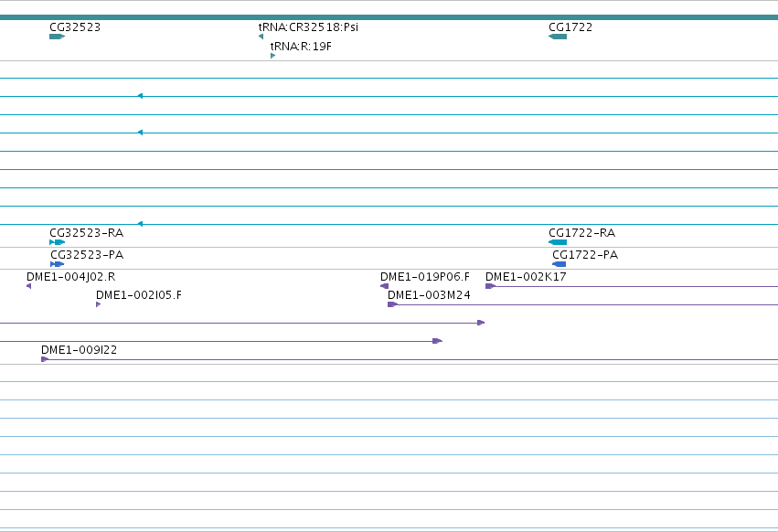Image resolution: width=778 pixels, height=532 pixels.
Task: Select the CG1722-RA transcript glyph
Action: 558,242
